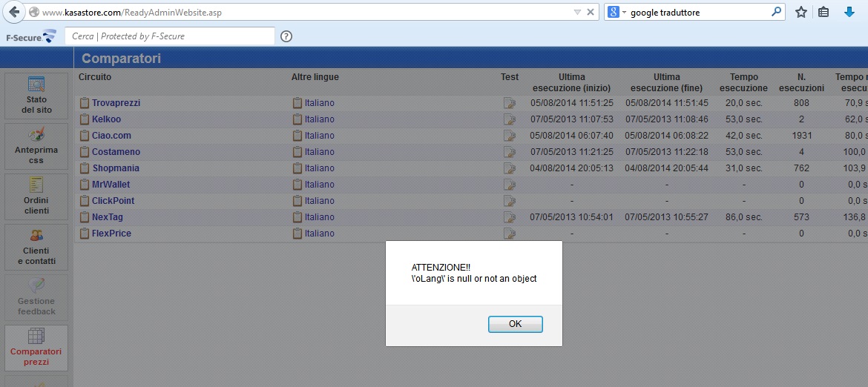The image size is (868, 387).
Task: Open F-Secure help question mark icon
Action: (286, 36)
